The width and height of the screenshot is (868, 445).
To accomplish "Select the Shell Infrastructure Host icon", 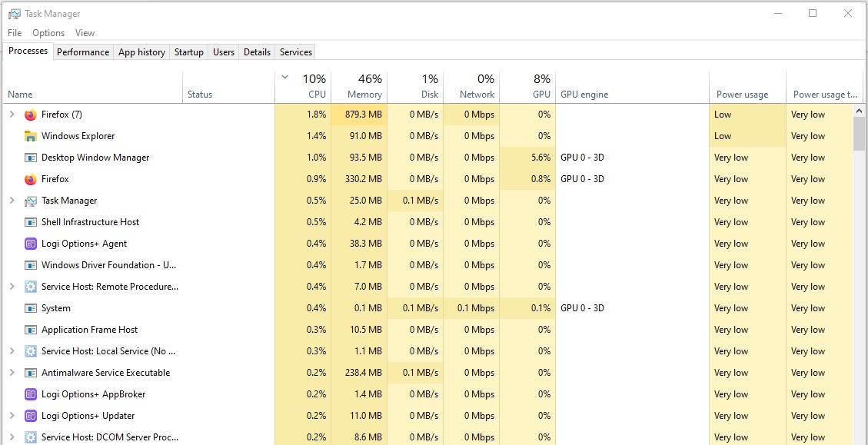I will (31, 223).
